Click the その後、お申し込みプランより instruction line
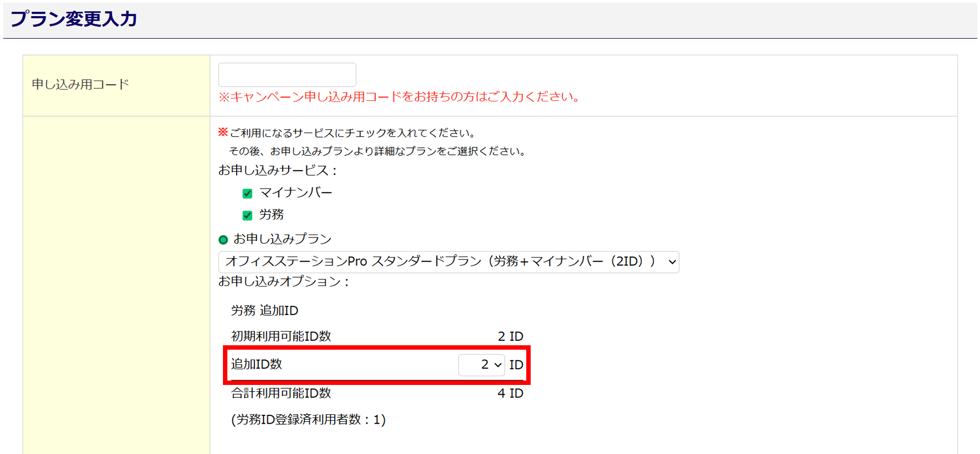The width and height of the screenshot is (980, 454). pyautogui.click(x=377, y=151)
